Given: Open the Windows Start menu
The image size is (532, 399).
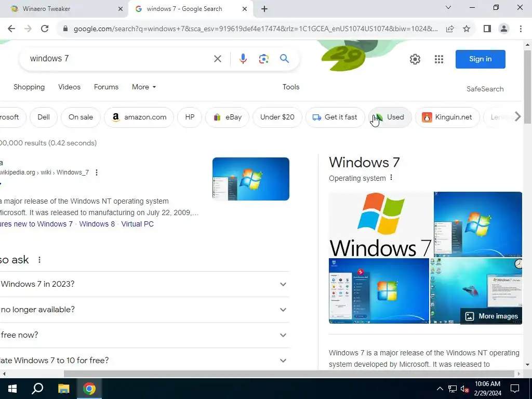Looking at the screenshot, I should point(12,389).
